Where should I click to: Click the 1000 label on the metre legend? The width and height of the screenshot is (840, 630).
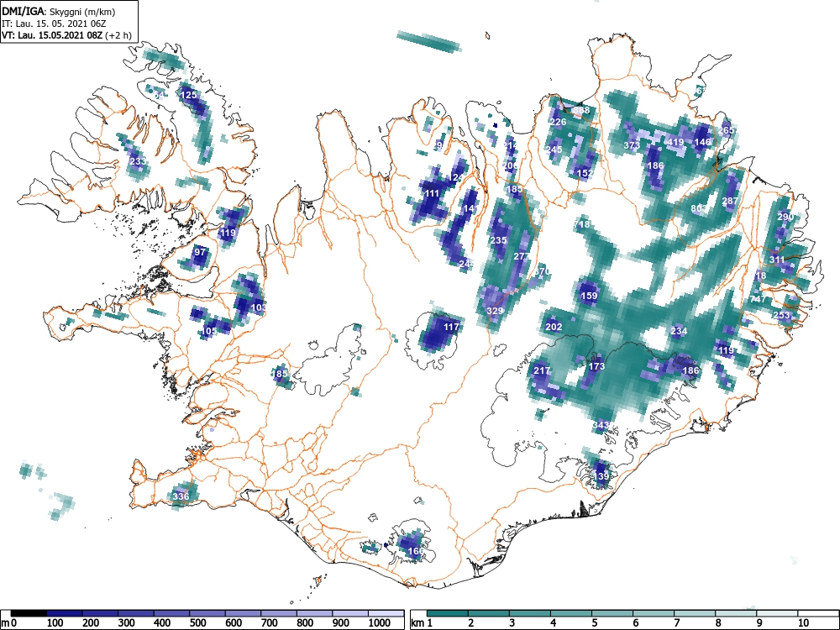pos(380,623)
